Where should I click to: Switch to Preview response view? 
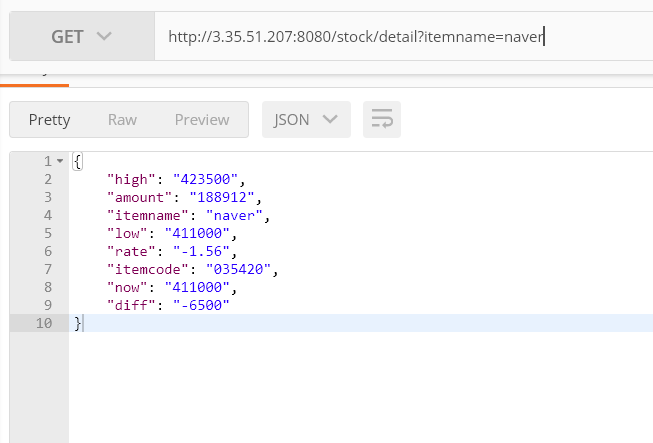(x=202, y=120)
